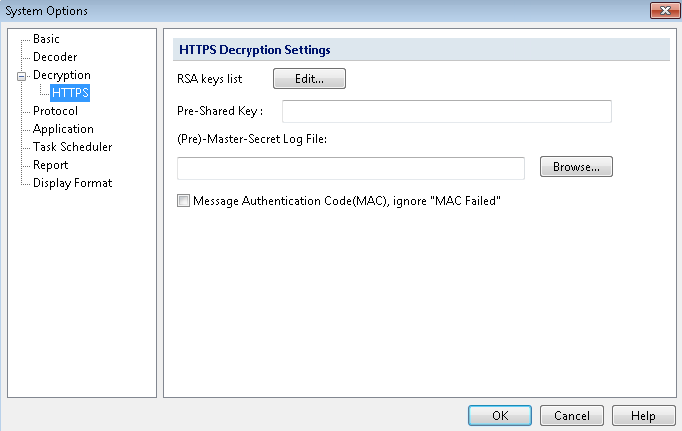This screenshot has width=682, height=431.
Task: Click the HTTPS Decryption Settings heading
Action: 255,50
